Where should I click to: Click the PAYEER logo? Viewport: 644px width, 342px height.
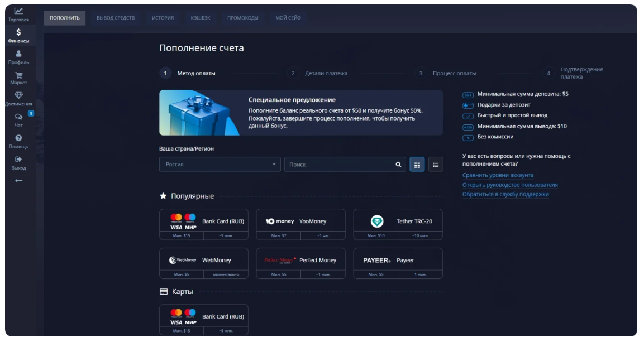(x=376, y=261)
